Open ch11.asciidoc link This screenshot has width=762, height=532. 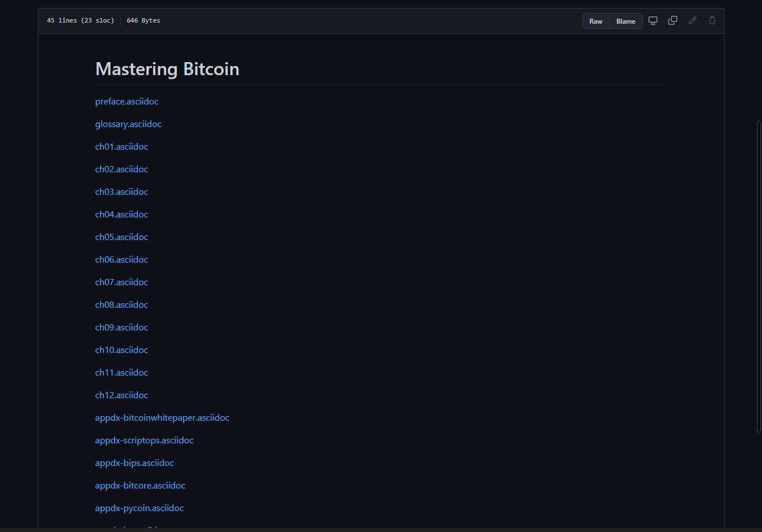click(121, 373)
